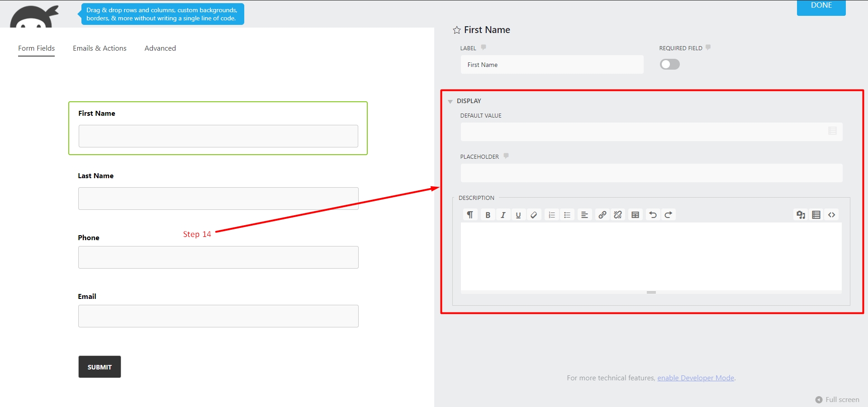Switch description editor to code view

pyautogui.click(x=831, y=215)
